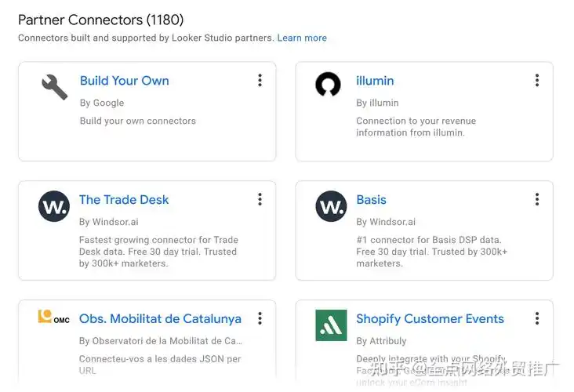The height and width of the screenshot is (392, 574).
Task: Open Obs. Mobilitat de Catalunya connector title
Action: click(x=160, y=319)
